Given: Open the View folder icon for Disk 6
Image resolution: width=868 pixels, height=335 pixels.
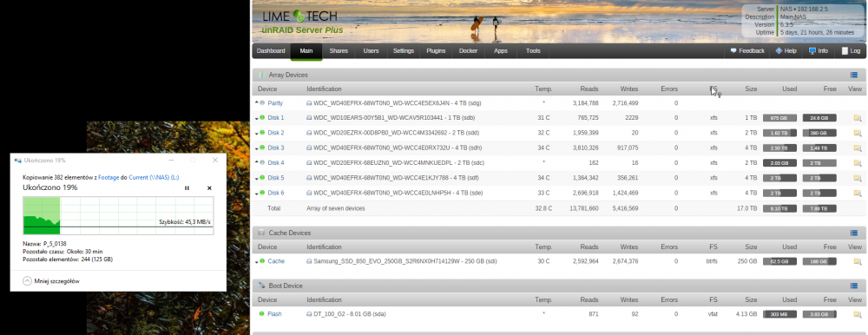Looking at the screenshot, I should point(858,193).
